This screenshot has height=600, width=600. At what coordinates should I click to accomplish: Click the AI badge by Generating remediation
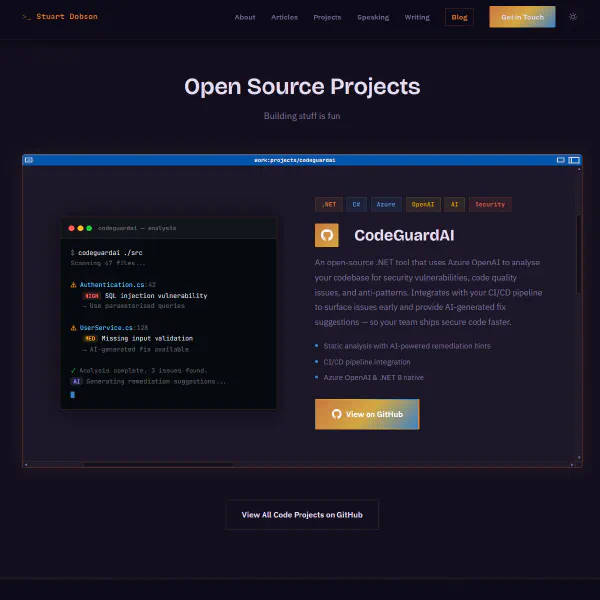(x=77, y=382)
